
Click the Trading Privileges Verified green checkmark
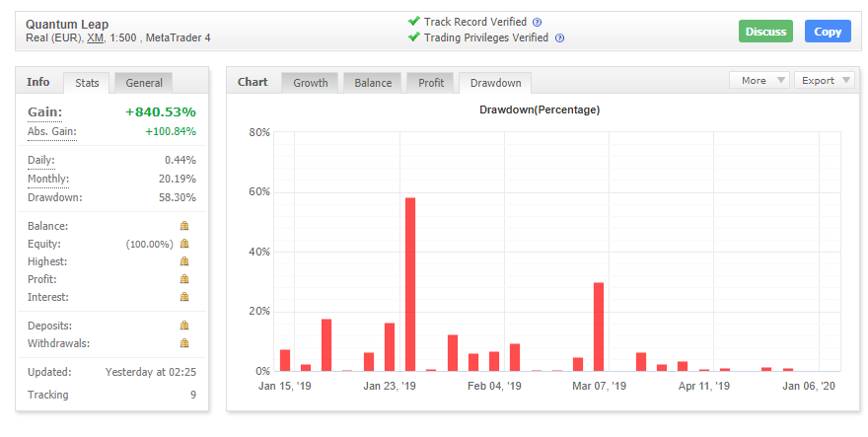point(414,37)
